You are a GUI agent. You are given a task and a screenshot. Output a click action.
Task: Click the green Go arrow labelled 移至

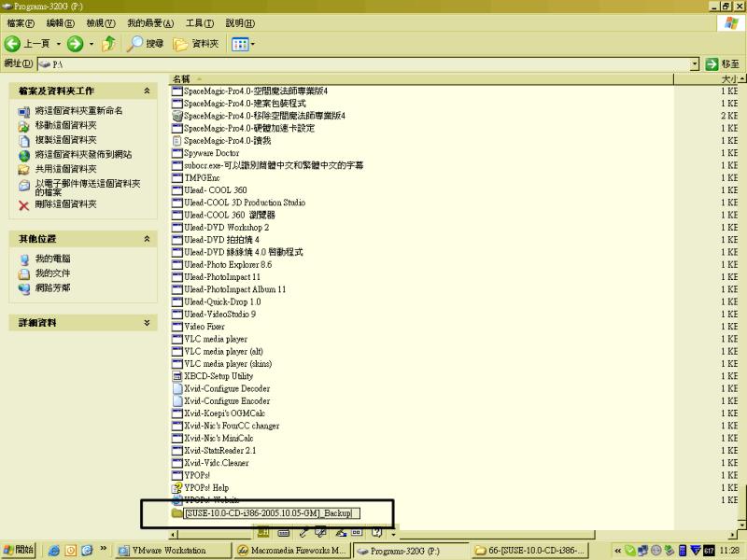712,63
